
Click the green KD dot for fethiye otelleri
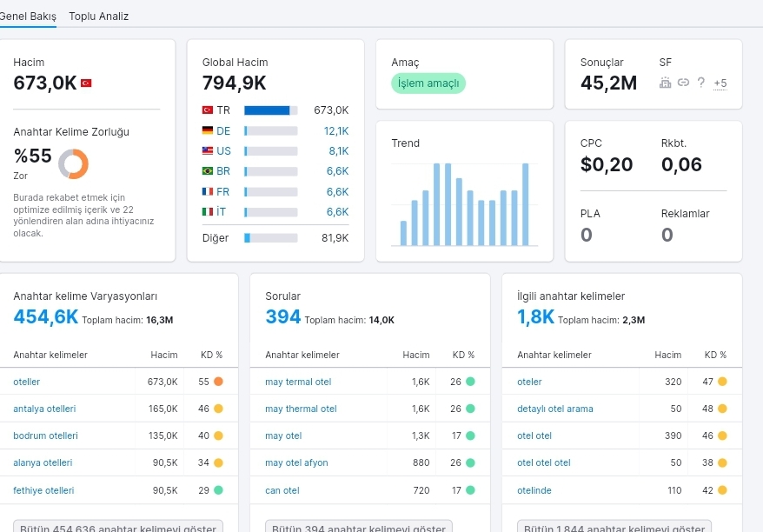(218, 490)
